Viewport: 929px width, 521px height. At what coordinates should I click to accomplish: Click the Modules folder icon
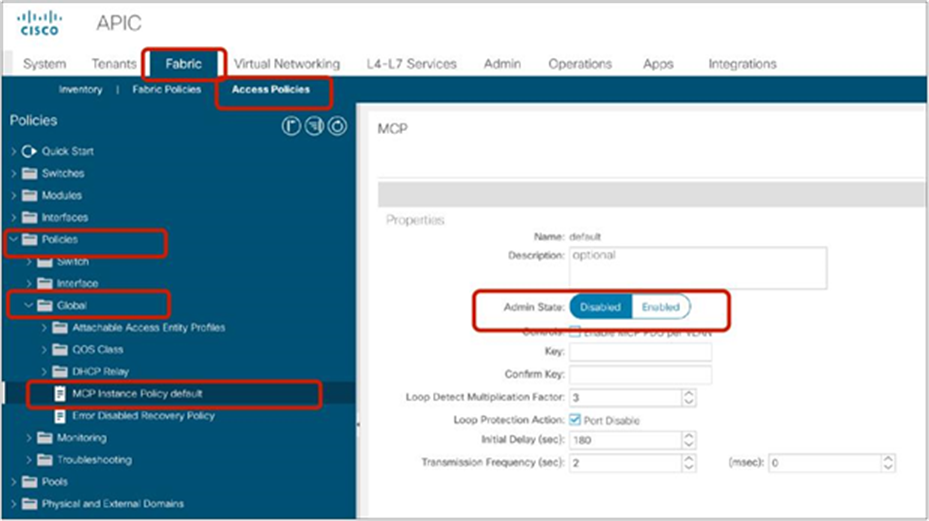[29, 195]
